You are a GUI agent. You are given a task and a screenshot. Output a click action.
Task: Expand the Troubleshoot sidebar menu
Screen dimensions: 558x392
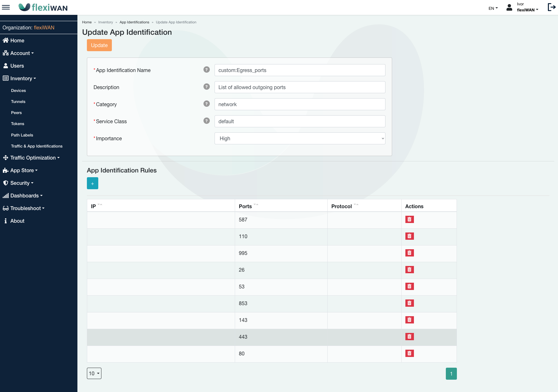(24, 208)
